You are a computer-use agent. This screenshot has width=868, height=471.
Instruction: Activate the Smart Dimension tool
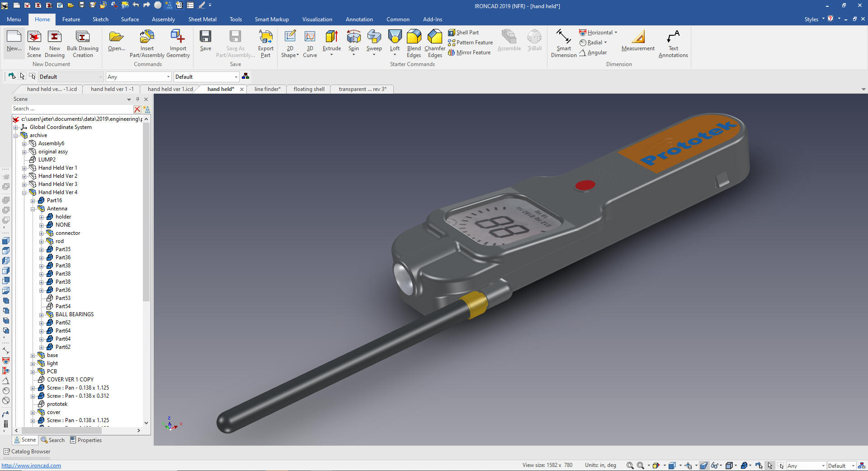click(563, 44)
